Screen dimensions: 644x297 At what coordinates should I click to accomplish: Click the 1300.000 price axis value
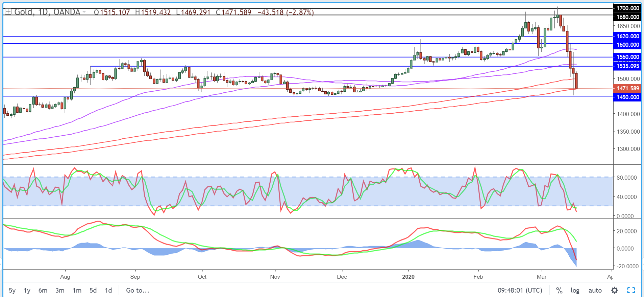click(x=628, y=149)
